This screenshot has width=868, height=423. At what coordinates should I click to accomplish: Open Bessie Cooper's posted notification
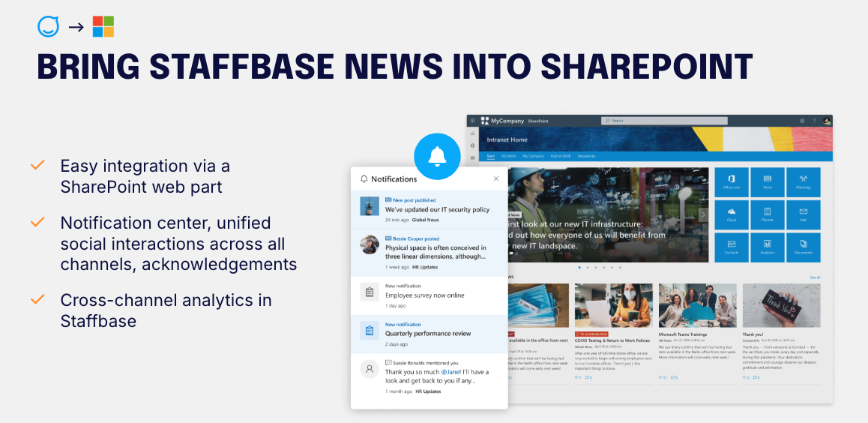pyautogui.click(x=429, y=253)
